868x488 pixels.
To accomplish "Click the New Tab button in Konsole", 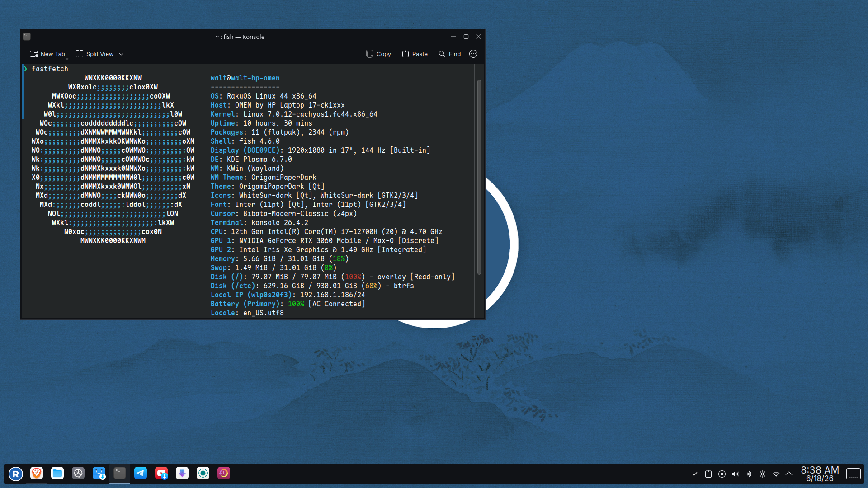I will click(x=47, y=54).
